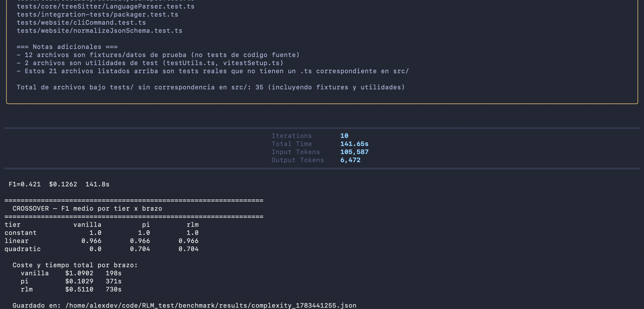Click the 'quadratic' row label
This screenshot has height=309, width=644.
point(22,249)
